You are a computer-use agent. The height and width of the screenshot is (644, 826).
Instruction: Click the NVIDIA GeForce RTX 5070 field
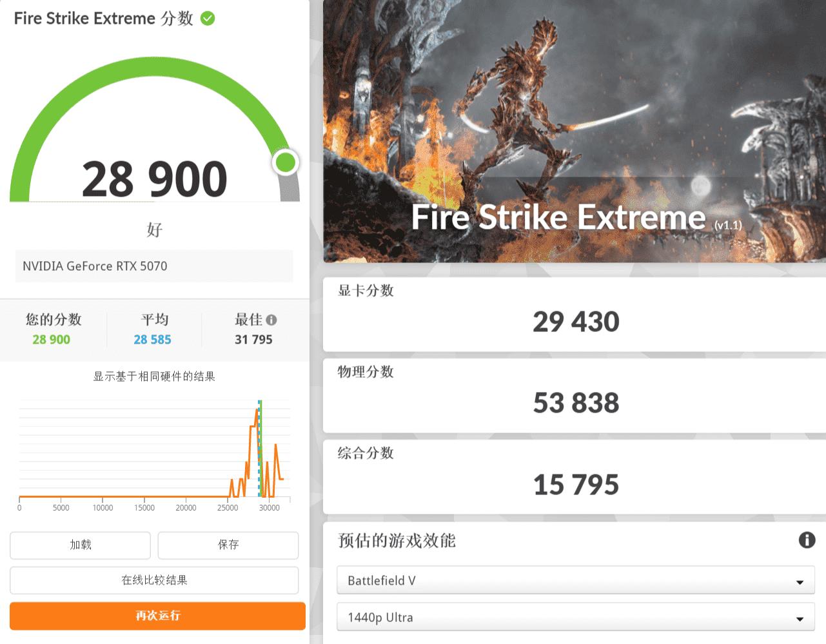[154, 266]
